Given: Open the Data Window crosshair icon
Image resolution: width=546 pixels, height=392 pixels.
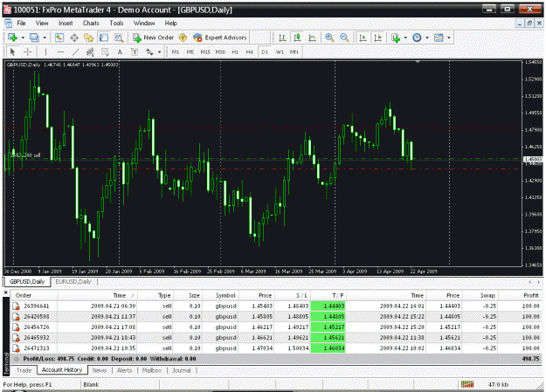Looking at the screenshot, I should pos(74,38).
